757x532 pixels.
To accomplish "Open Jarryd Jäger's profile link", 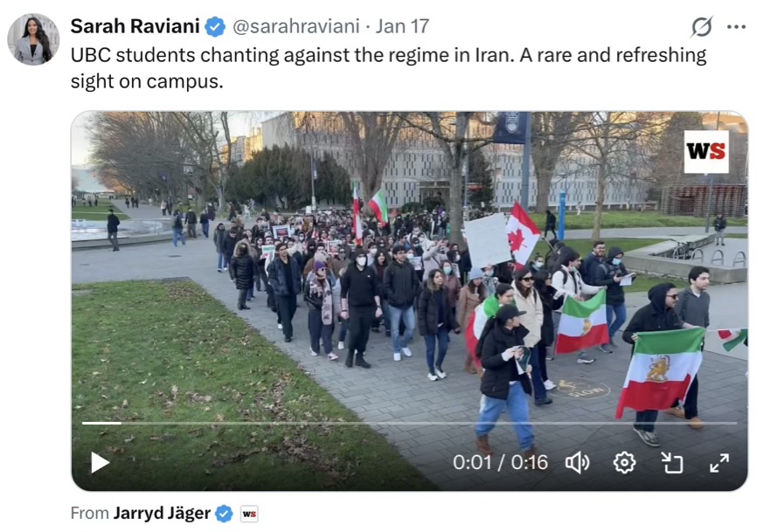I will click(x=163, y=513).
